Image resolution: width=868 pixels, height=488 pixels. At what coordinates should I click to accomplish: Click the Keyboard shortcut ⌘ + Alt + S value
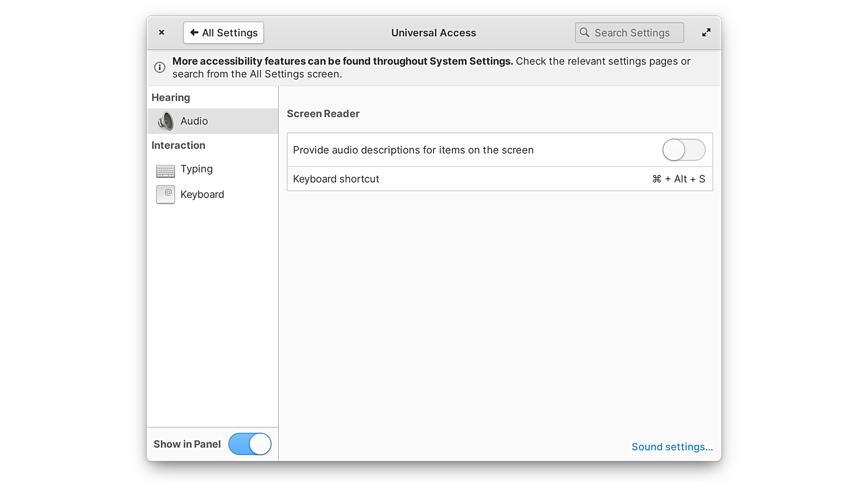tap(678, 179)
